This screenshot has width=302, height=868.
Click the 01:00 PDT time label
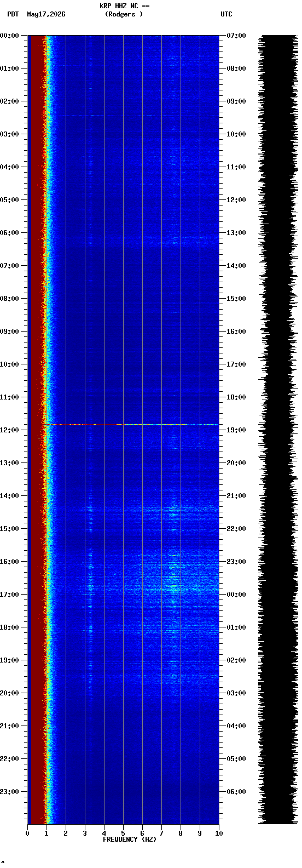click(9, 68)
